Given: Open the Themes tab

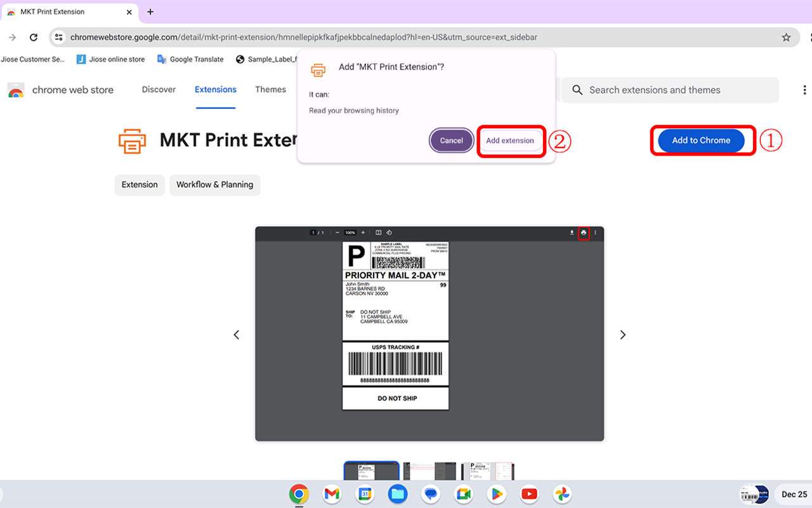Looking at the screenshot, I should click(x=271, y=90).
